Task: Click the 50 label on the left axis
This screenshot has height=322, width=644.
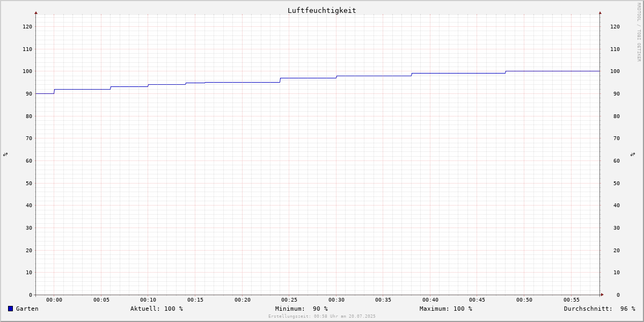Action: click(x=29, y=183)
